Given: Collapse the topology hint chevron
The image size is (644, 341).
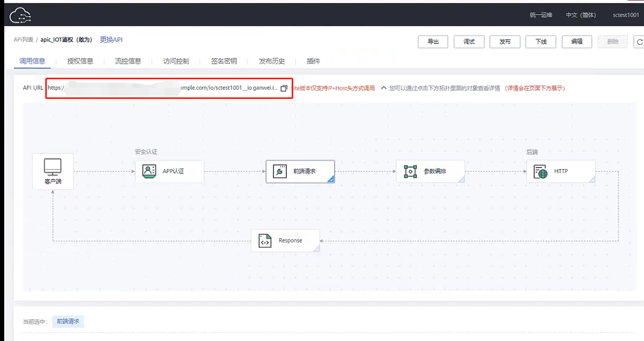Looking at the screenshot, I should click(x=384, y=88).
